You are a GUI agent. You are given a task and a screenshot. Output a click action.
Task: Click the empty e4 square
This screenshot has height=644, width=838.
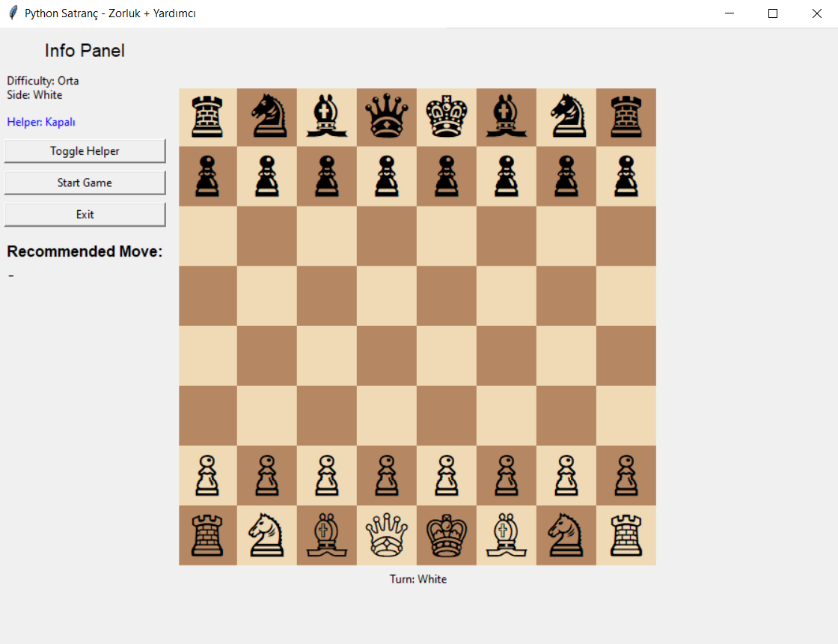click(447, 356)
